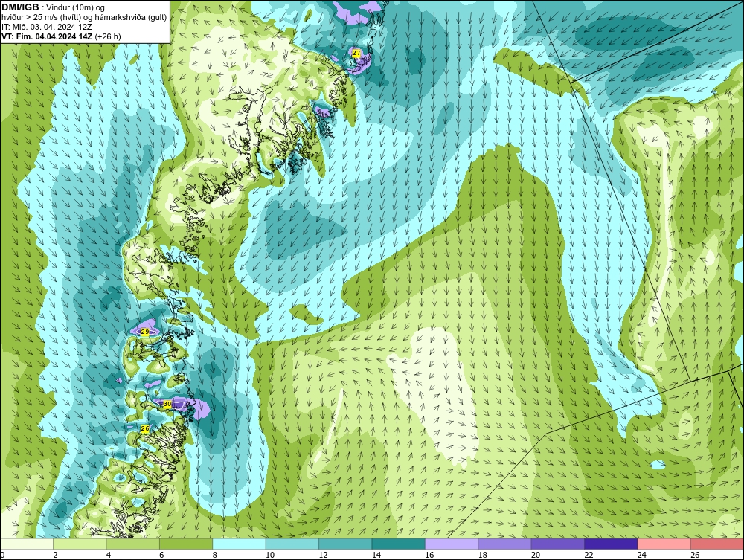Click the 2-4 m/s light green legend swatch

click(x=80, y=544)
